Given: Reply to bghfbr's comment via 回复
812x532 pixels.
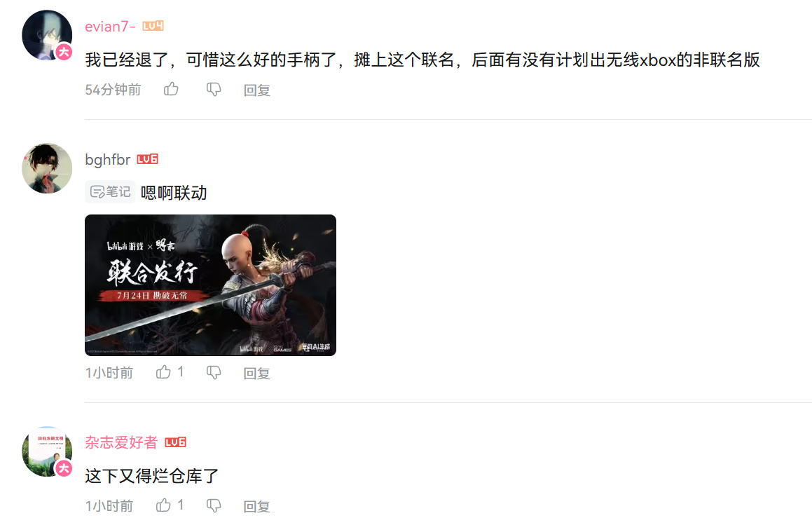Looking at the screenshot, I should pos(257,373).
